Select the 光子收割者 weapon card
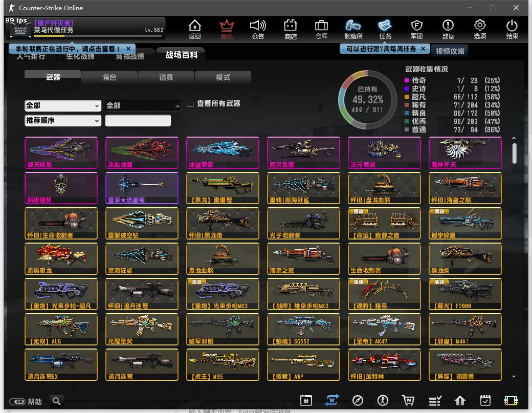 (303, 223)
